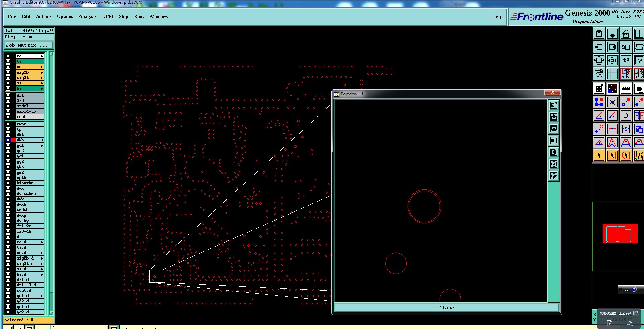
Task: Click the zoom out arrows icon
Action: point(612,60)
